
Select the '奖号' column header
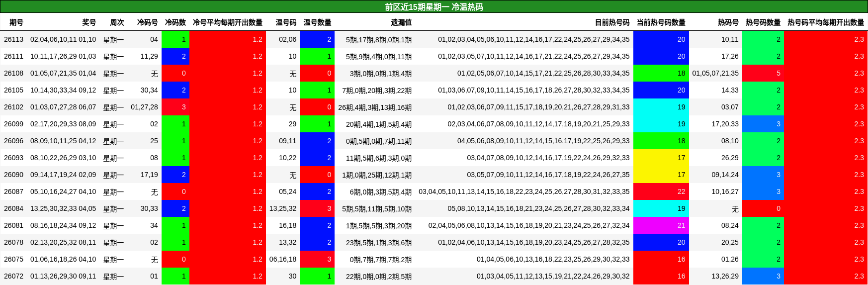click(x=89, y=22)
